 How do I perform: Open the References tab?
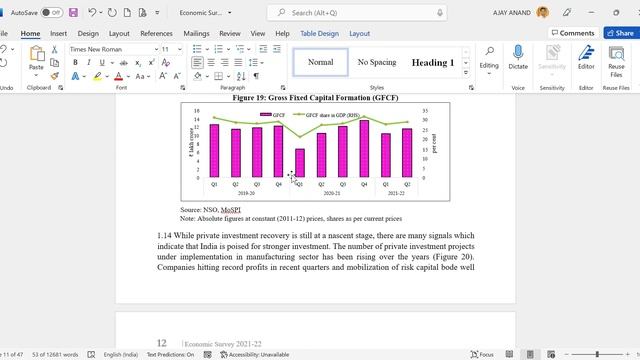[x=156, y=33]
